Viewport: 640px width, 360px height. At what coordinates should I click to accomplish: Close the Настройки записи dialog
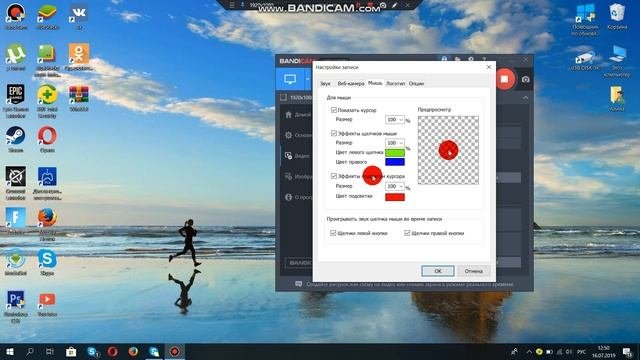(489, 67)
